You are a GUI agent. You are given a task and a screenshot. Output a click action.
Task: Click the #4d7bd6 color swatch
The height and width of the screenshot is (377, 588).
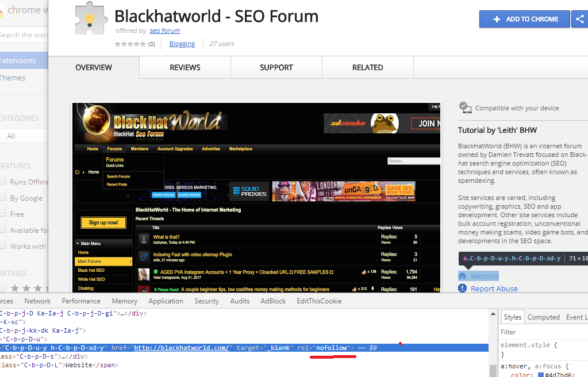point(541,375)
